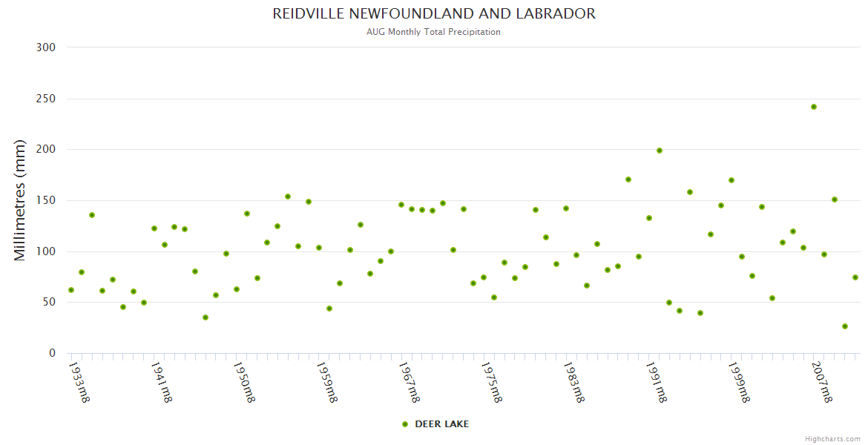Select the 1999m8 x-axis label
Screen dimensions: 868x445
740,383
